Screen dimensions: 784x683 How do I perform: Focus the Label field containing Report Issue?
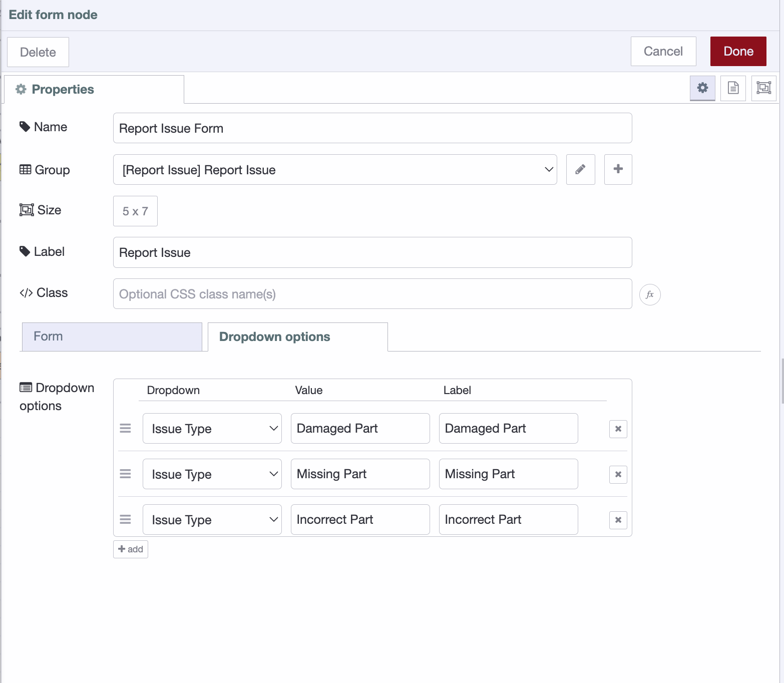[x=372, y=252]
